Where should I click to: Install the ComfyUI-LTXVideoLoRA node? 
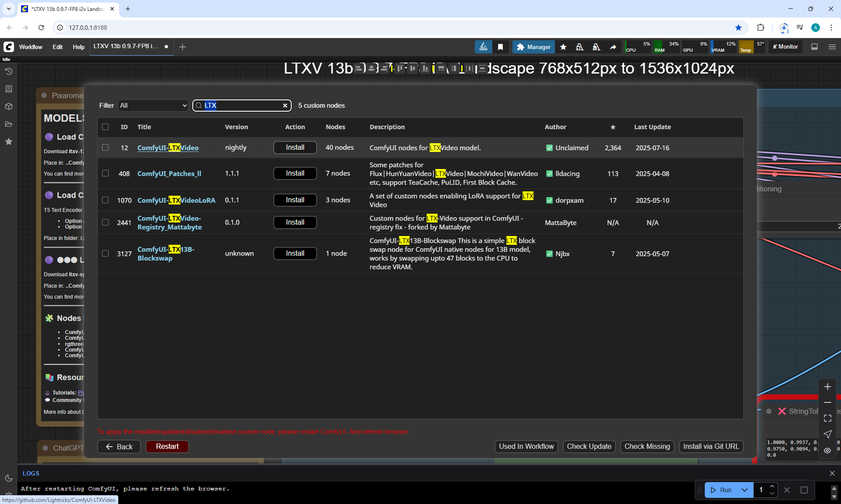[x=295, y=200]
